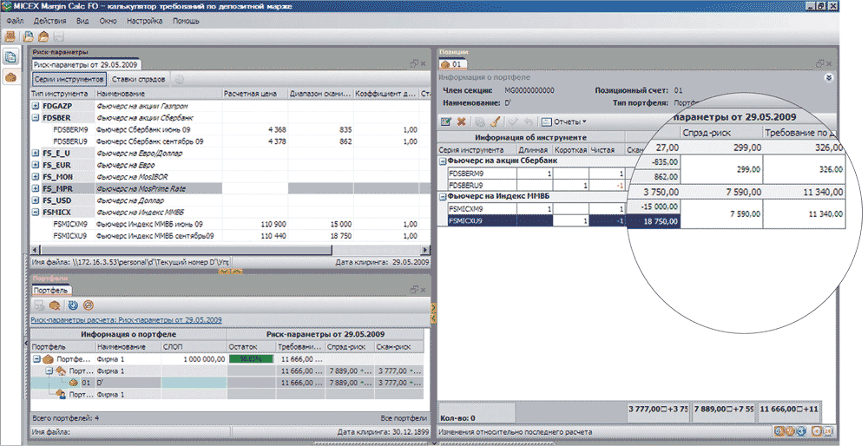The image size is (868, 446).
Task: Select the 01 tab in Позиции panel
Action: point(451,65)
